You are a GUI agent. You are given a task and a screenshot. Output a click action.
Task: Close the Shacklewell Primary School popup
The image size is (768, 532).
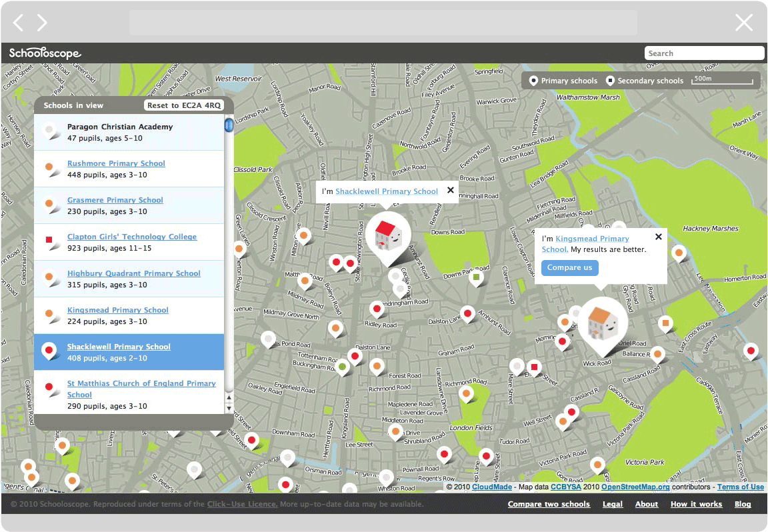(x=451, y=191)
